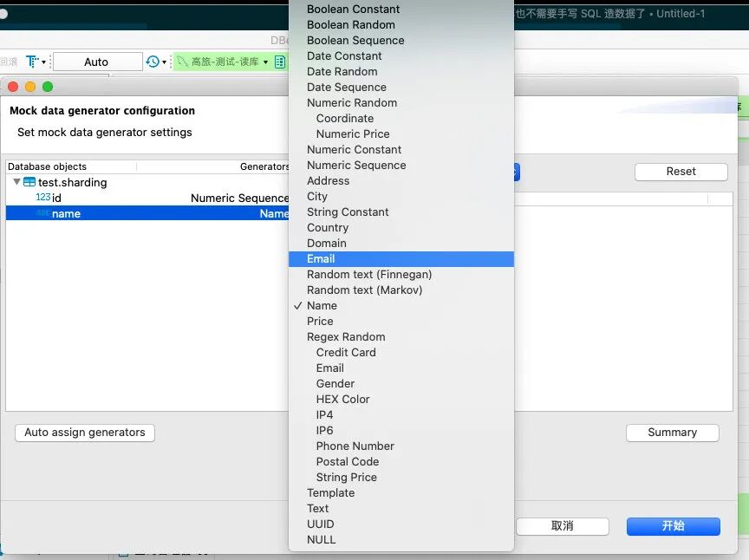This screenshot has height=560, width=749.
Task: Choose Email from the generator list
Action: (x=321, y=259)
